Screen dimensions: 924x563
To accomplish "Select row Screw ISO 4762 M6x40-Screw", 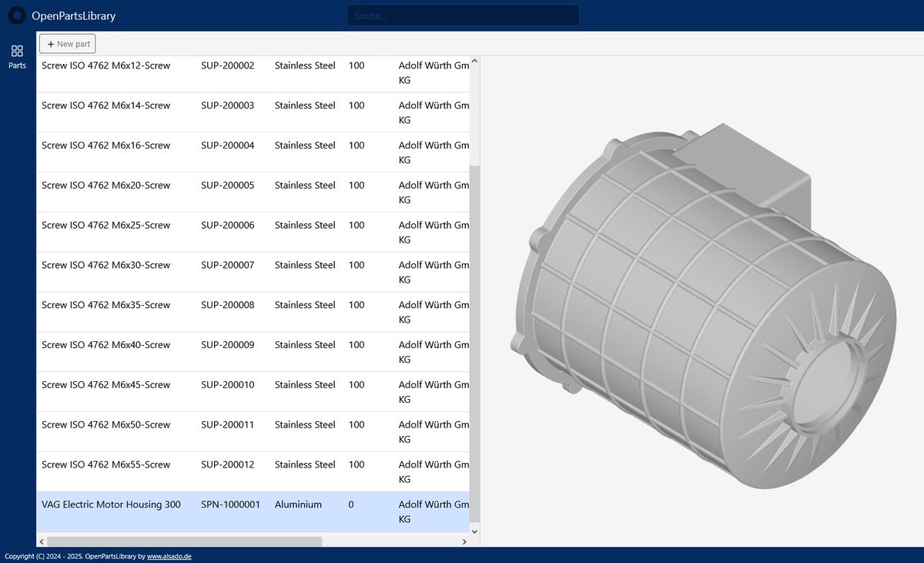I will point(253,353).
